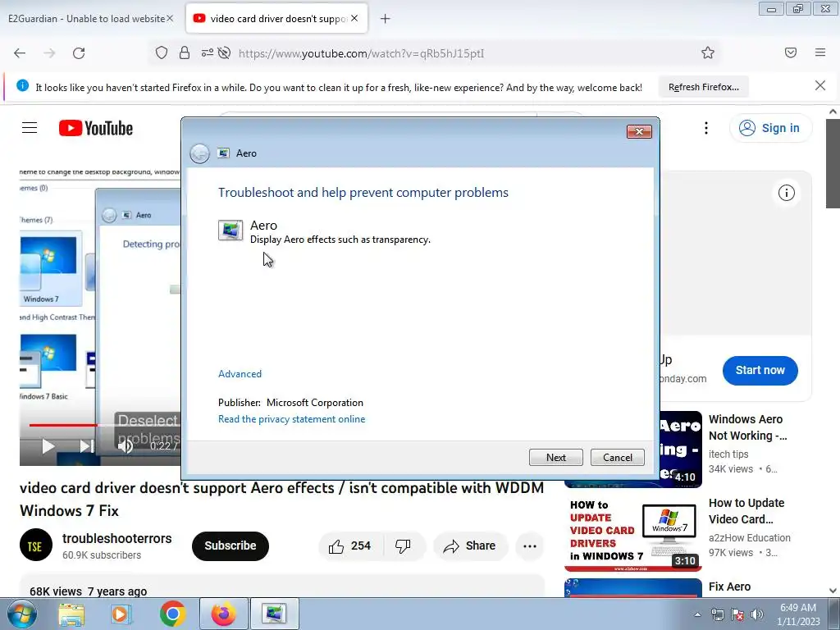Click the page vertical scrollbar
Viewport: 840px width, 630px height.
point(833,162)
